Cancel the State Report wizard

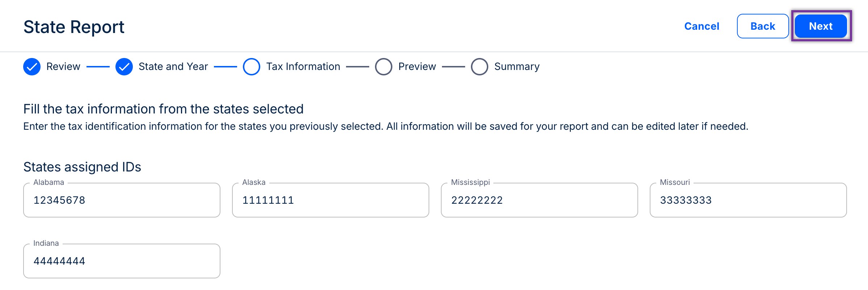coord(701,26)
